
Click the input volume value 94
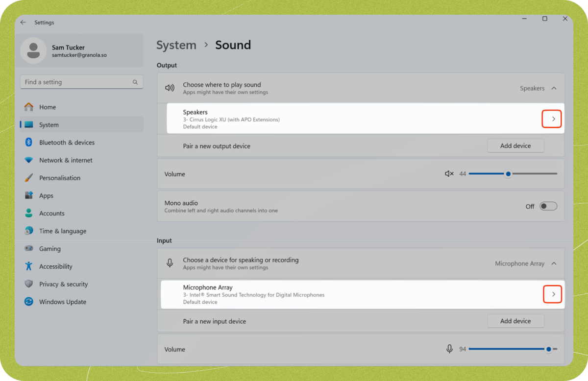point(463,349)
